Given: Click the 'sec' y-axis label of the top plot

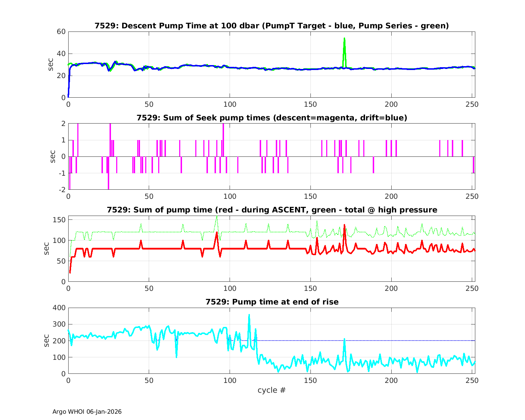Looking at the screenshot, I should 51,65.
